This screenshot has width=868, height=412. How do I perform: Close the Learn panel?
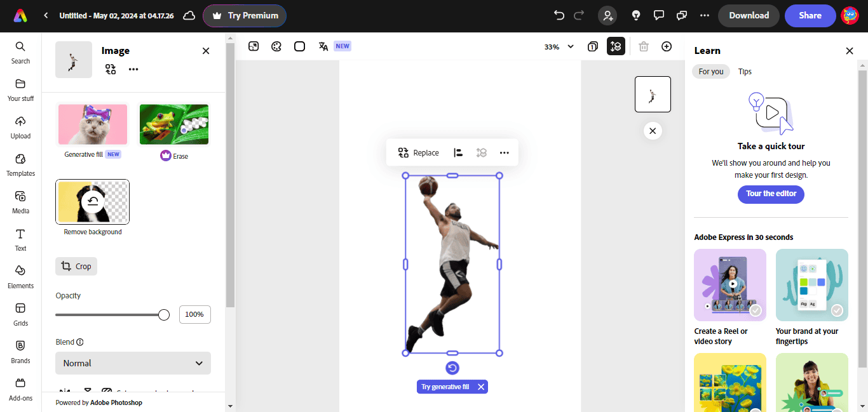pos(850,51)
